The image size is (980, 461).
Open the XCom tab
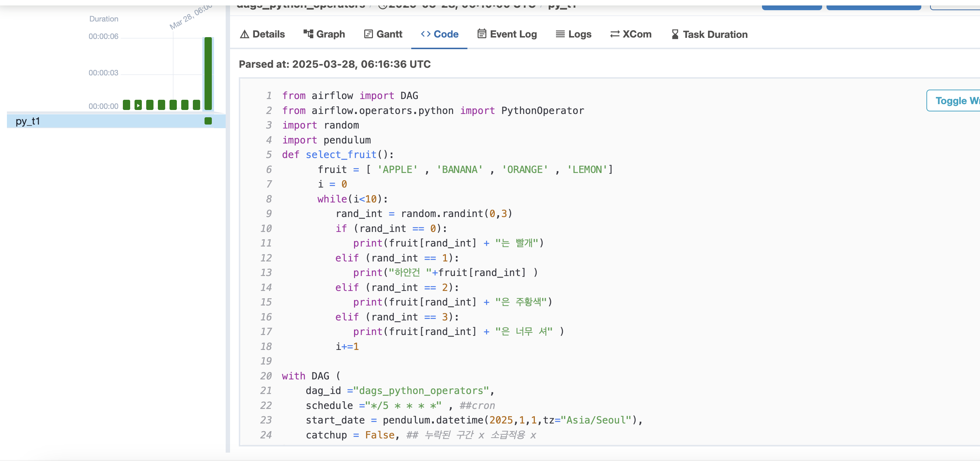(x=630, y=34)
